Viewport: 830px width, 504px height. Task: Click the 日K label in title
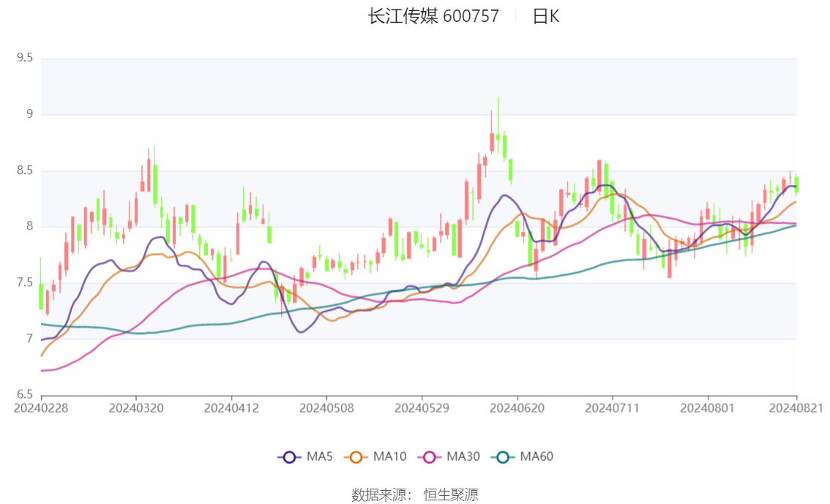pos(546,16)
